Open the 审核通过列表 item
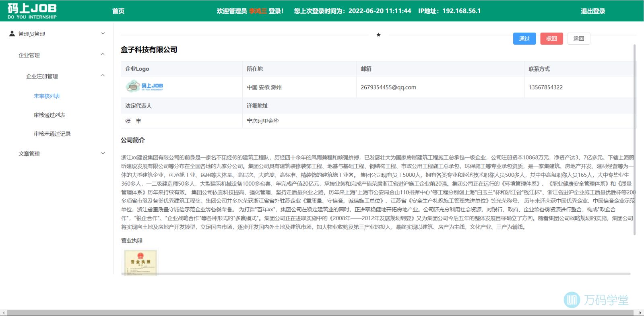644x316 pixels. tap(50, 115)
